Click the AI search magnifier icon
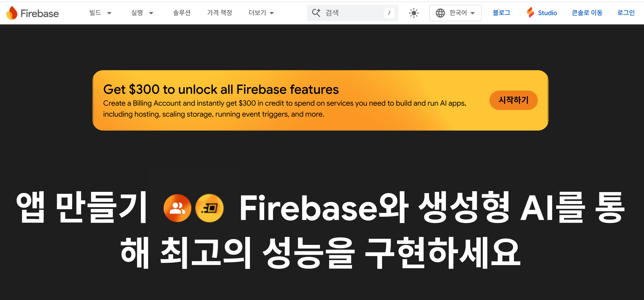 tap(316, 13)
